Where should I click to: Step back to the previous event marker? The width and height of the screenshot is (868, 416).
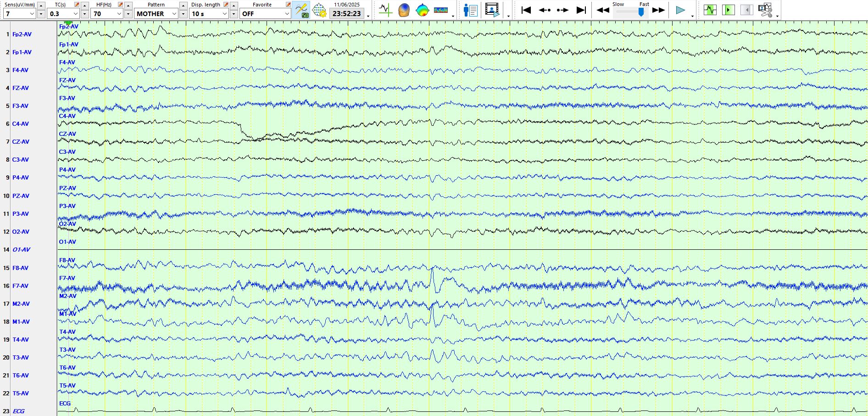pyautogui.click(x=545, y=10)
